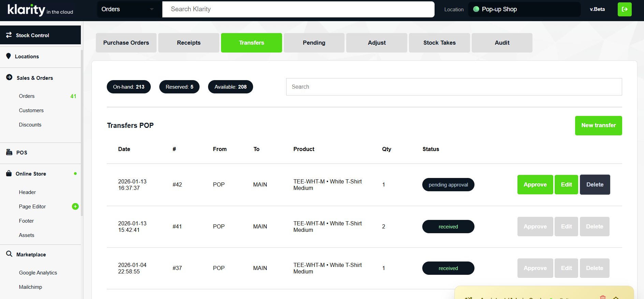Open the Pop-up Shop location selector
644x299 pixels.
pos(524,9)
